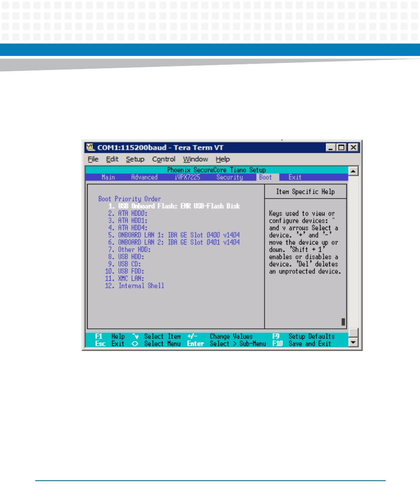Image resolution: width=420 pixels, height=504 pixels.
Task: Select boot entry 3. ATA HDD1
Action: click(128, 221)
